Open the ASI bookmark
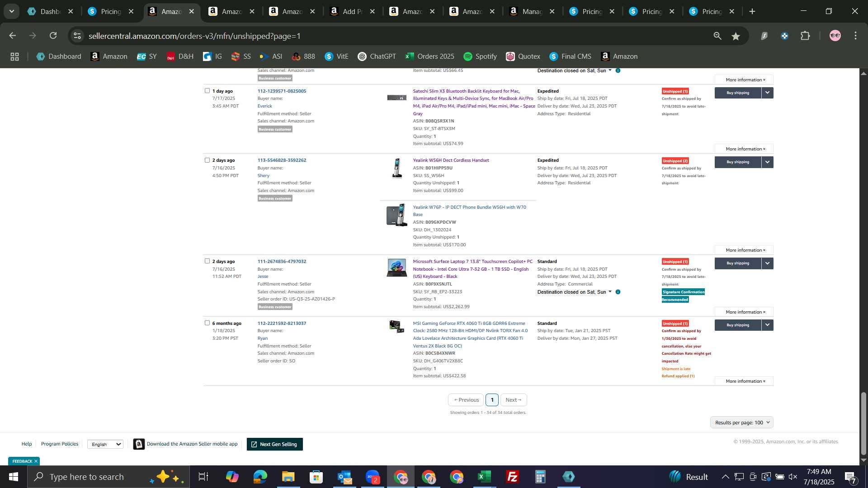This screenshot has height=488, width=868. 271,56
